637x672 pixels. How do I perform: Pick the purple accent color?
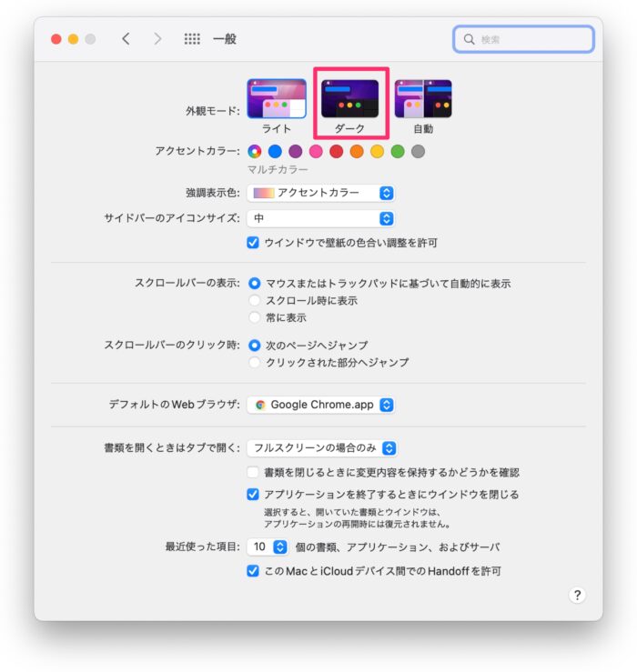point(295,151)
